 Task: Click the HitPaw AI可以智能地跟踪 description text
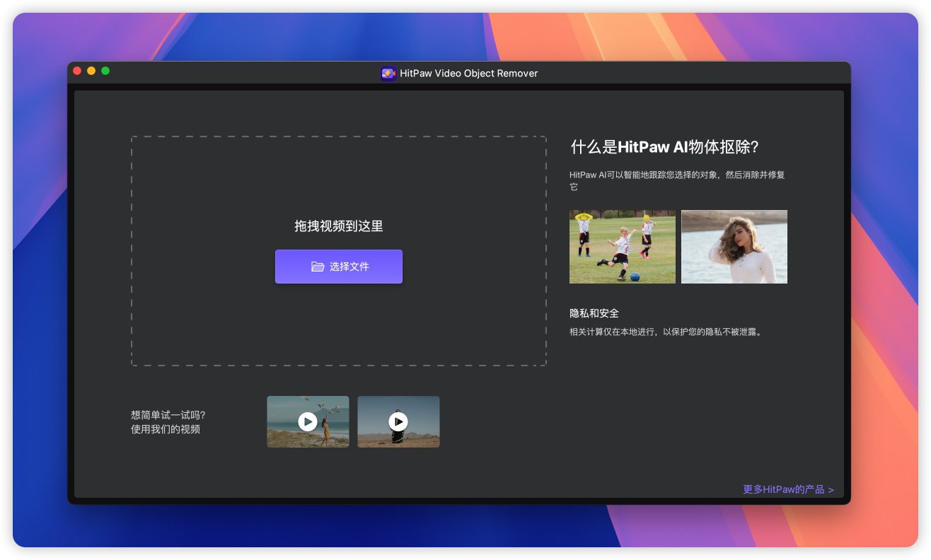(677, 181)
